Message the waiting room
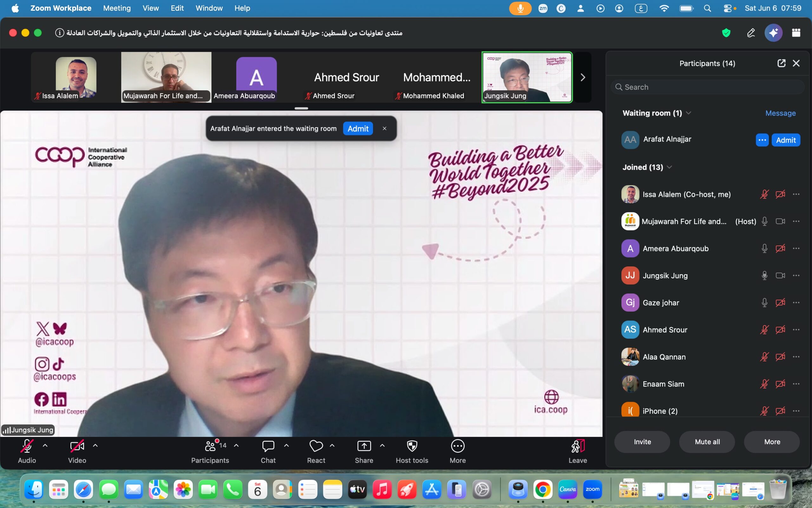Image resolution: width=812 pixels, height=508 pixels. tap(781, 113)
